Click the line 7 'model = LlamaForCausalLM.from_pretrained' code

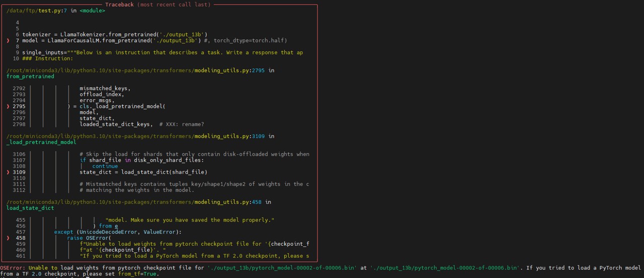[x=112, y=40]
